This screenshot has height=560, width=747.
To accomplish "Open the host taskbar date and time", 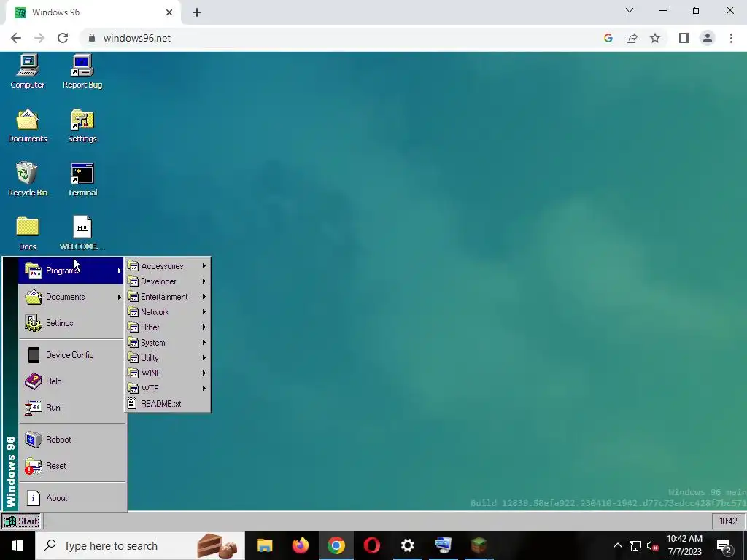I will coord(684,545).
